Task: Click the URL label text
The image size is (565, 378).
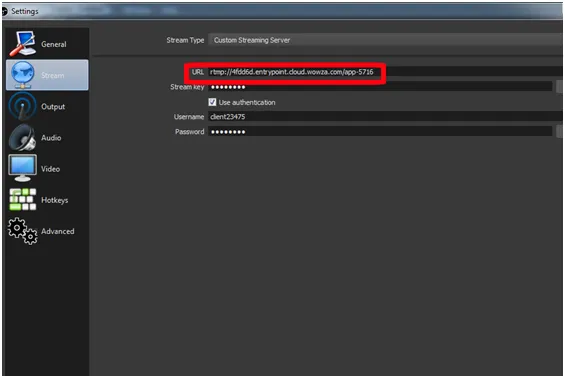Action: (197, 72)
